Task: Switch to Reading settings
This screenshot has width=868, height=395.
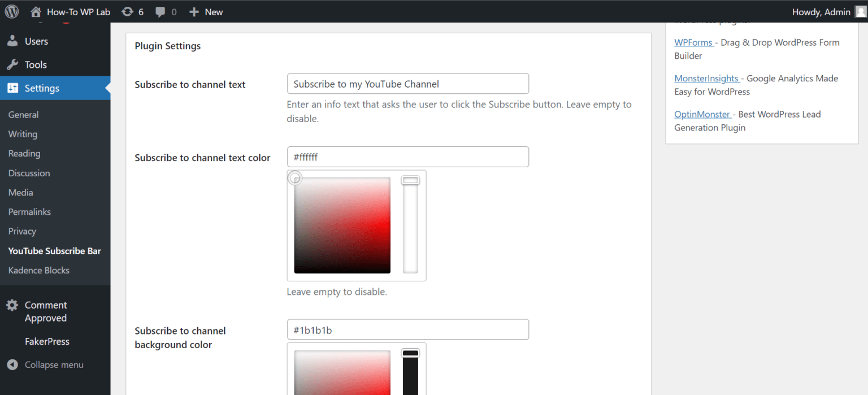Action: (24, 153)
